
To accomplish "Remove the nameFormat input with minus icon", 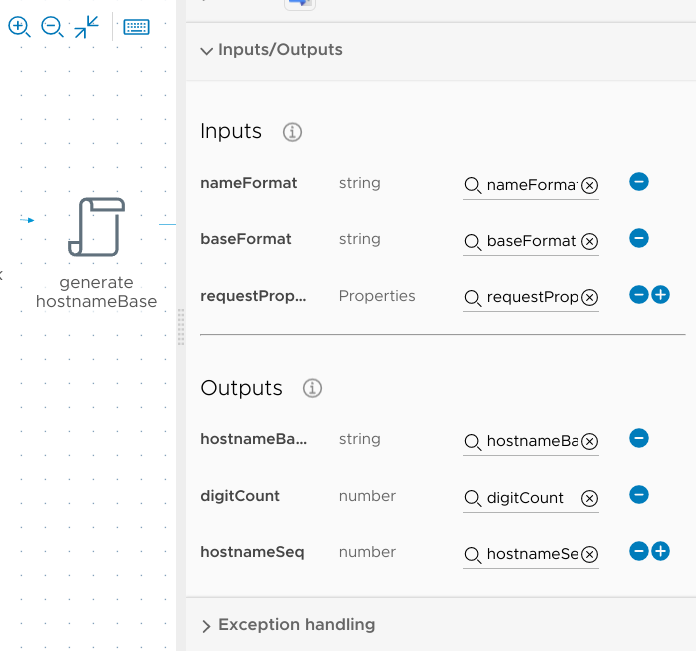I will click(x=639, y=182).
